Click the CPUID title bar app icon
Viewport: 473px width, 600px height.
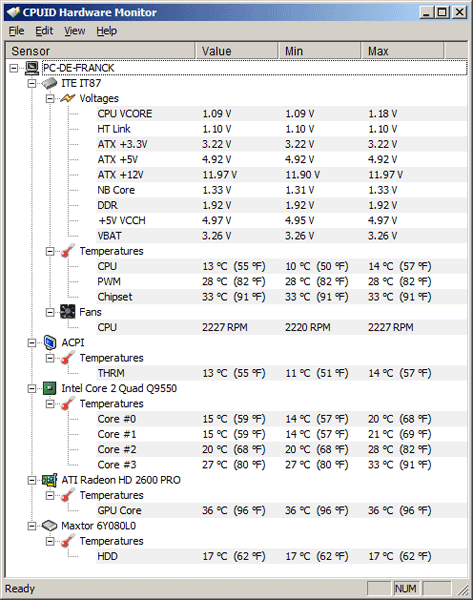(13, 12)
